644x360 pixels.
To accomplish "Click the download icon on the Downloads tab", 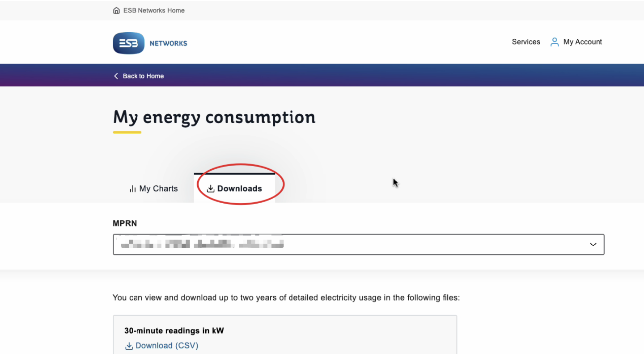I will (211, 189).
